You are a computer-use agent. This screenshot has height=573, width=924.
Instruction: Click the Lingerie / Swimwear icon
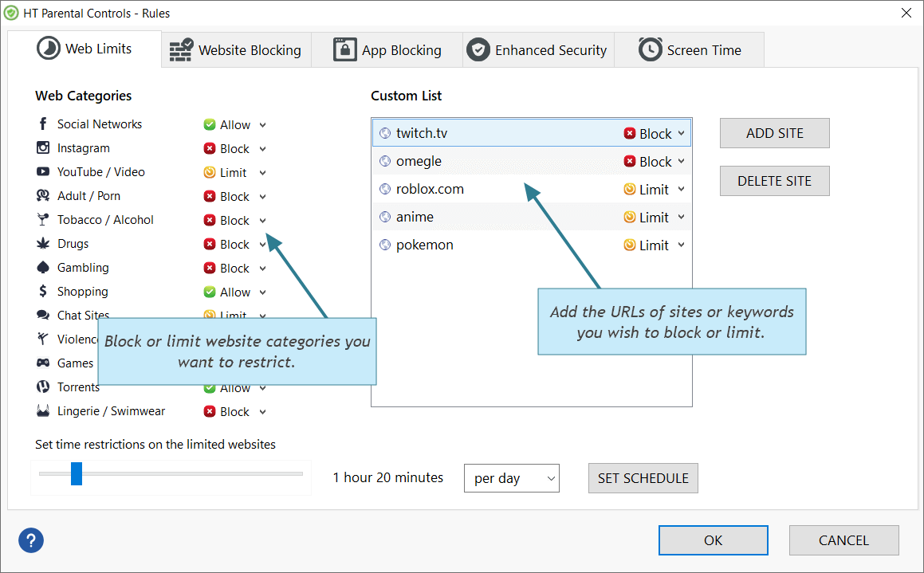(43, 410)
